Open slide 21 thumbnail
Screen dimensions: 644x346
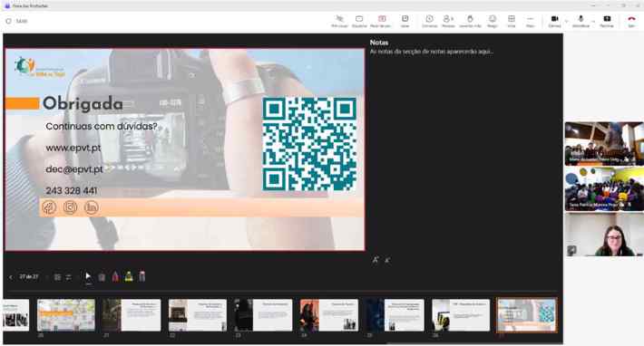[132, 315]
